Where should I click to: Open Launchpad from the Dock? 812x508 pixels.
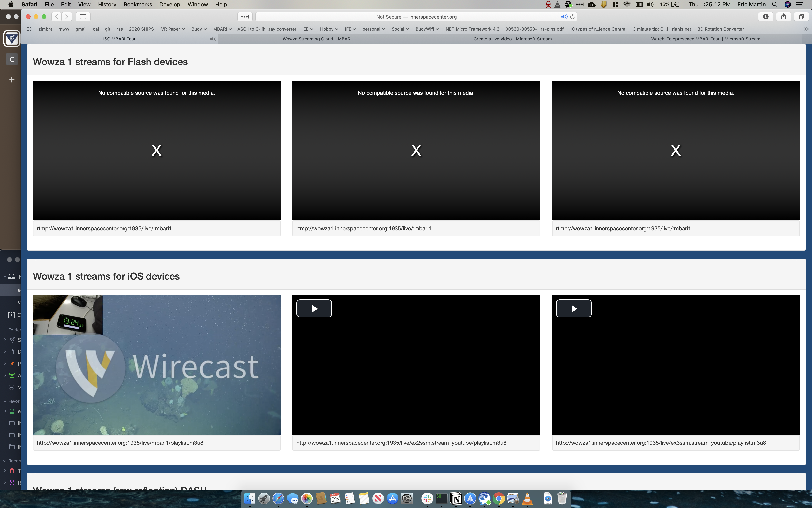(x=264, y=499)
